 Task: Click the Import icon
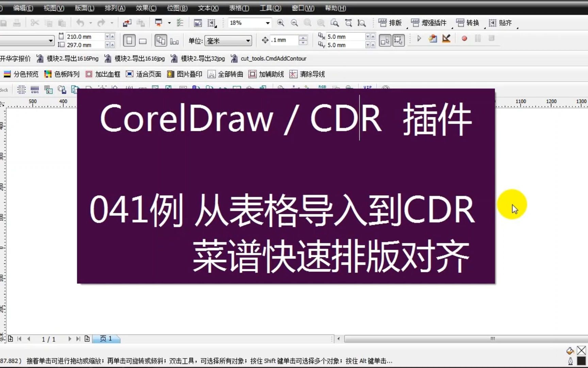tap(127, 23)
